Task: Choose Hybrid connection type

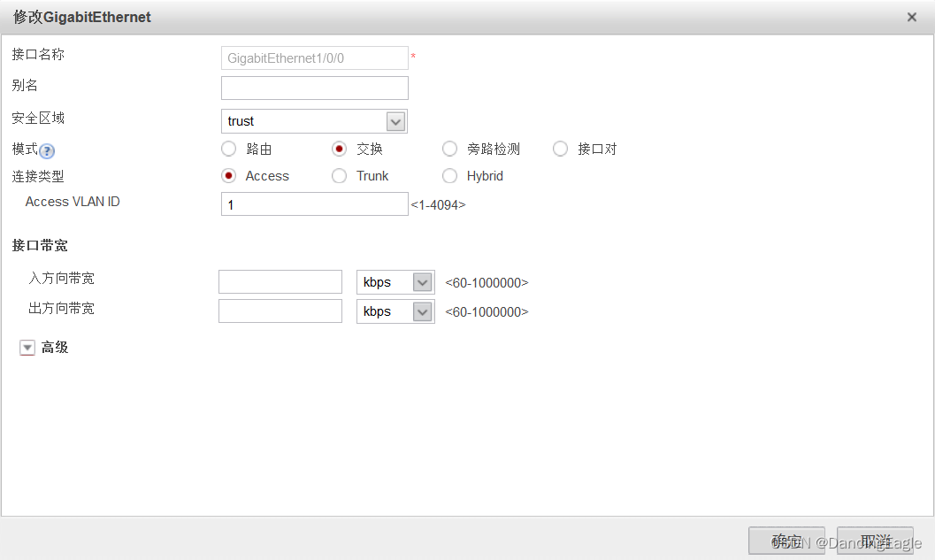Action: point(449,175)
